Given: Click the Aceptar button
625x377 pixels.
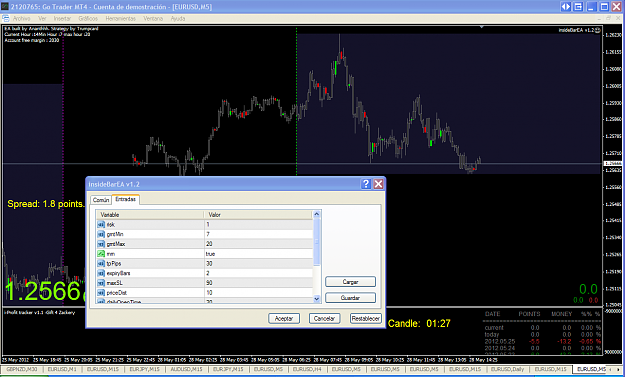Looking at the screenshot, I should pos(284,318).
